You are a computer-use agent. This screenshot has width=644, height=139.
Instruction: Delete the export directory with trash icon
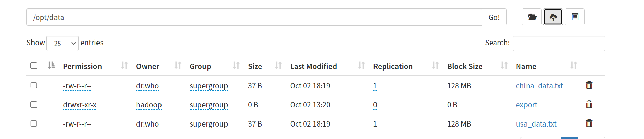pos(589,104)
